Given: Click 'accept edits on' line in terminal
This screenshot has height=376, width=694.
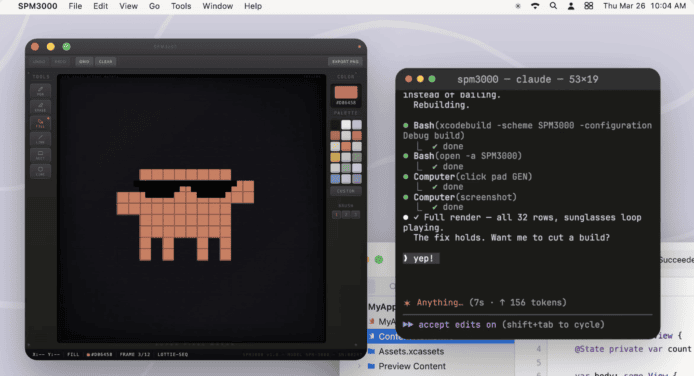Looking at the screenshot, I should click(503, 325).
